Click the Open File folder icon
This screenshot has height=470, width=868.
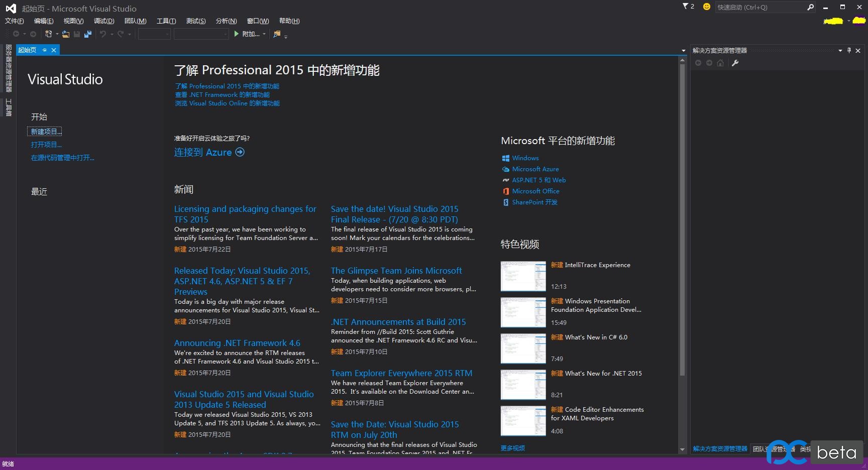66,34
